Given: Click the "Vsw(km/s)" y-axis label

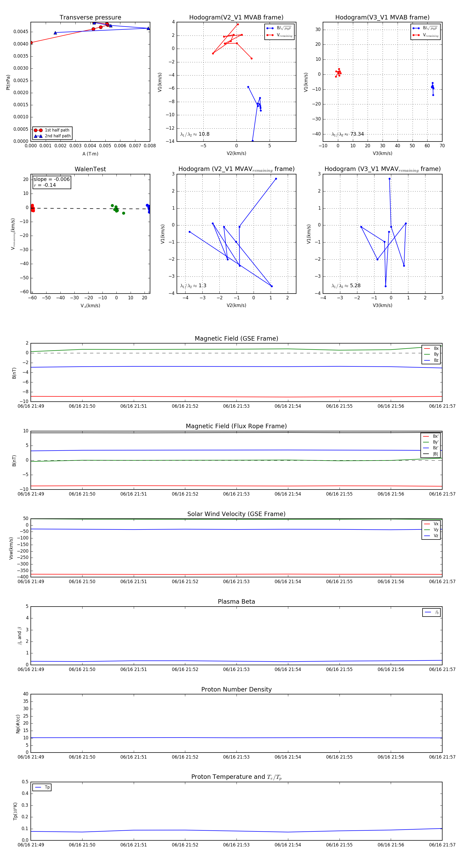Looking at the screenshot, I should 11,548.
